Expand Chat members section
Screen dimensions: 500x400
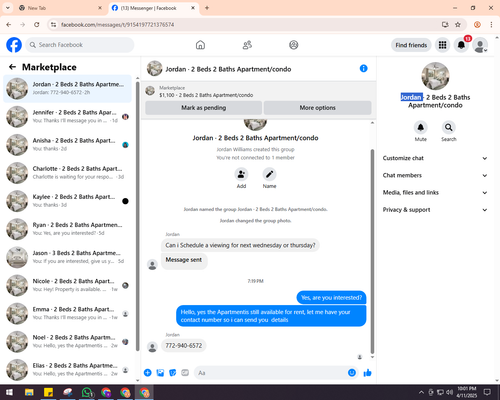(x=435, y=175)
